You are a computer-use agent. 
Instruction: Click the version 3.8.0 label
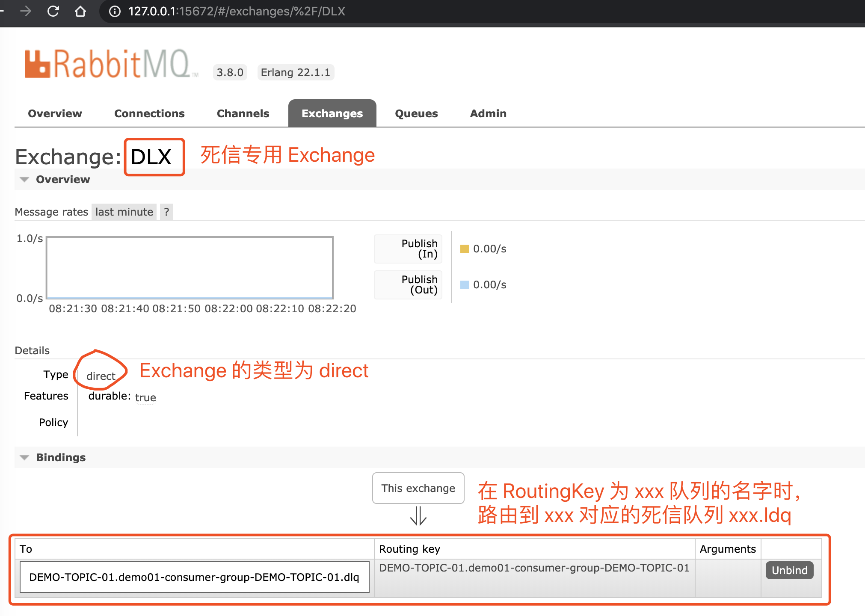click(230, 72)
